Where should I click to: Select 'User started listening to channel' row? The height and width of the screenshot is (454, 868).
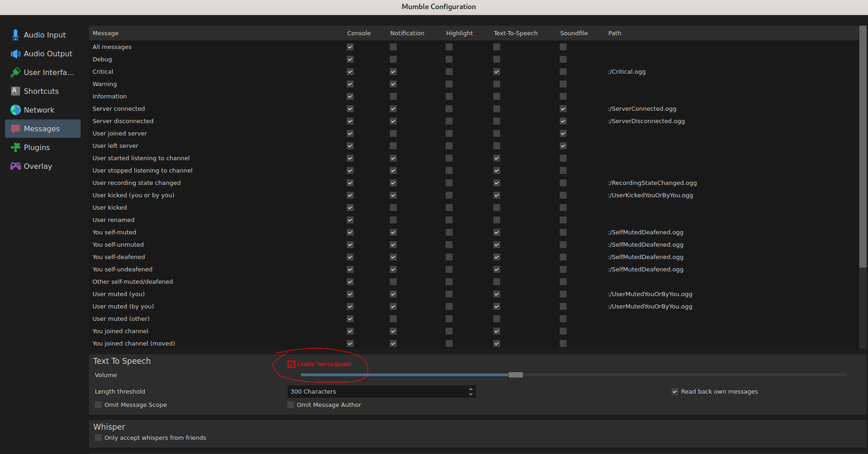tap(141, 158)
